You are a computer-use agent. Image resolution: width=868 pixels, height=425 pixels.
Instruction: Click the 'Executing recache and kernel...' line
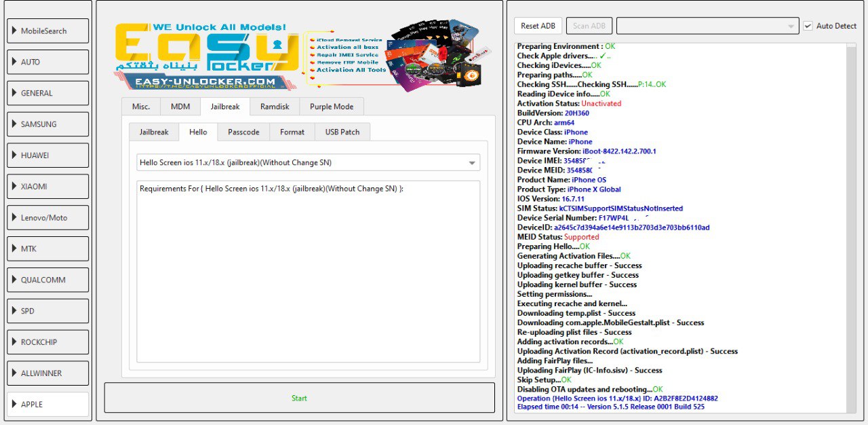(572, 303)
